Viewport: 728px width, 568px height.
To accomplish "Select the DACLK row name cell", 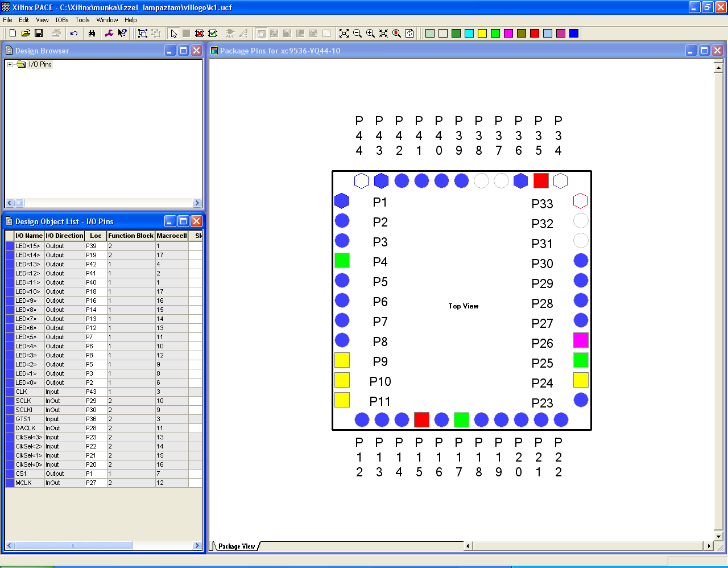I will [x=29, y=428].
